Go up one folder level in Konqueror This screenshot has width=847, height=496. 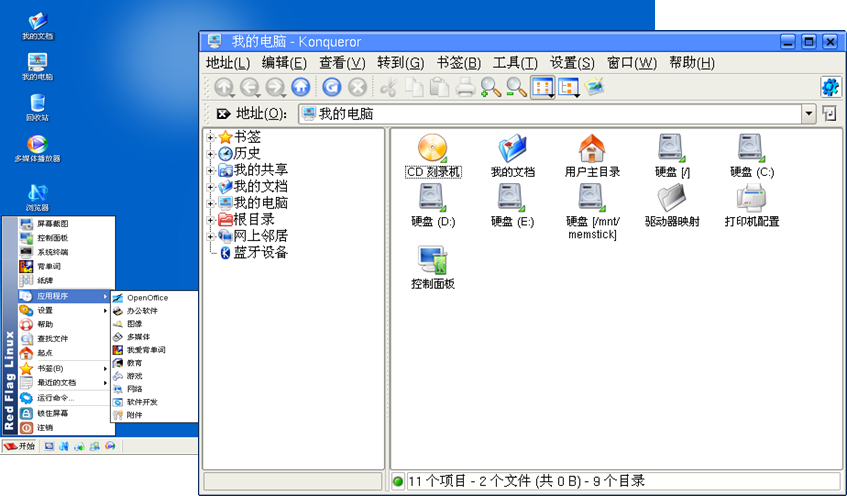click(224, 87)
